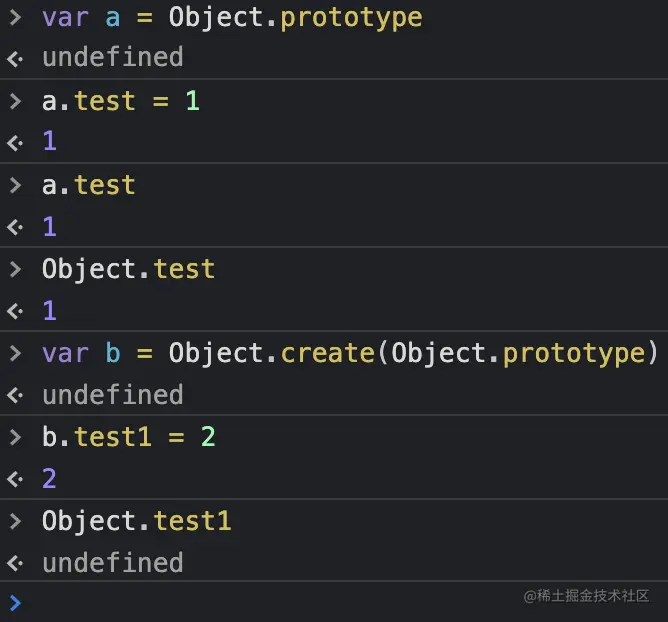Click the 'var a = Object.prototype' command text
The width and height of the screenshot is (668, 622).
(x=232, y=17)
